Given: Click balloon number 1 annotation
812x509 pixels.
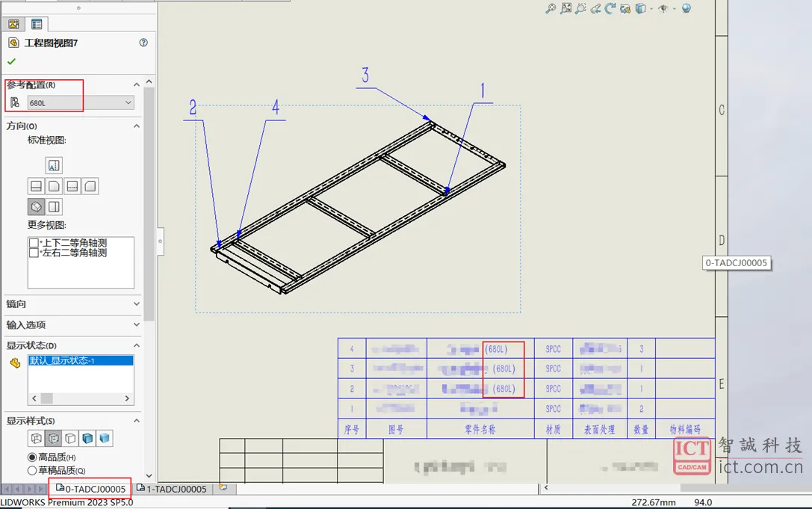Looking at the screenshot, I should tap(483, 90).
